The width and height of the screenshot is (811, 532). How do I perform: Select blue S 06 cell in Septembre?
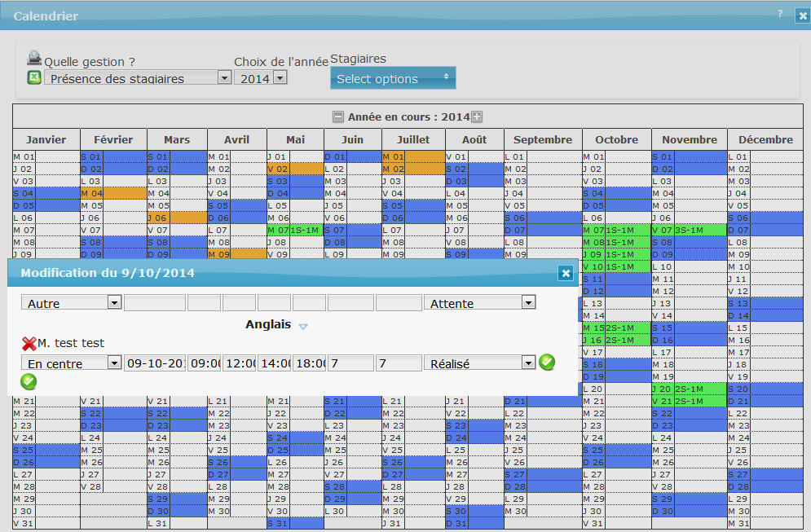[543, 218]
